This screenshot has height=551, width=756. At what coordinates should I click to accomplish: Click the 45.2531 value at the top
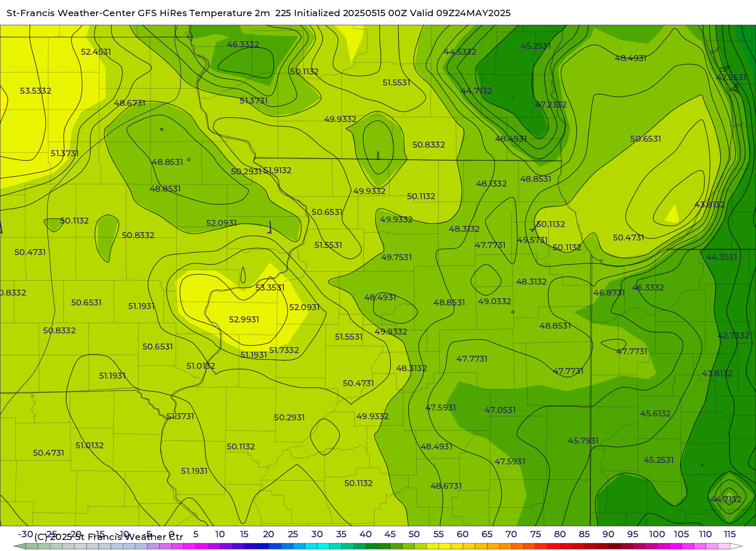pyautogui.click(x=535, y=46)
